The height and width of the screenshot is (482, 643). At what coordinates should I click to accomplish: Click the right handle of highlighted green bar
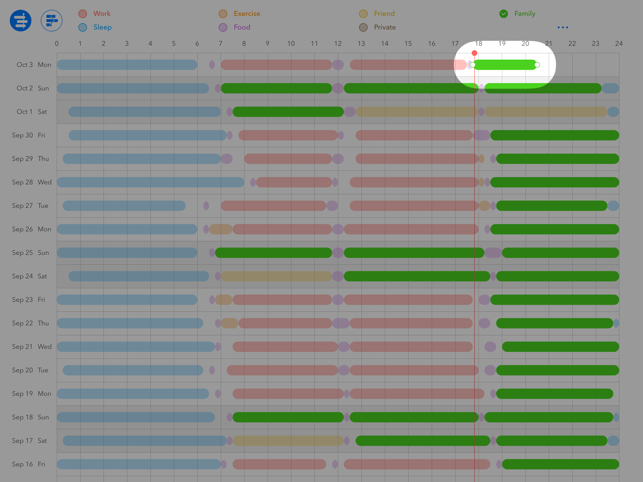click(x=537, y=65)
